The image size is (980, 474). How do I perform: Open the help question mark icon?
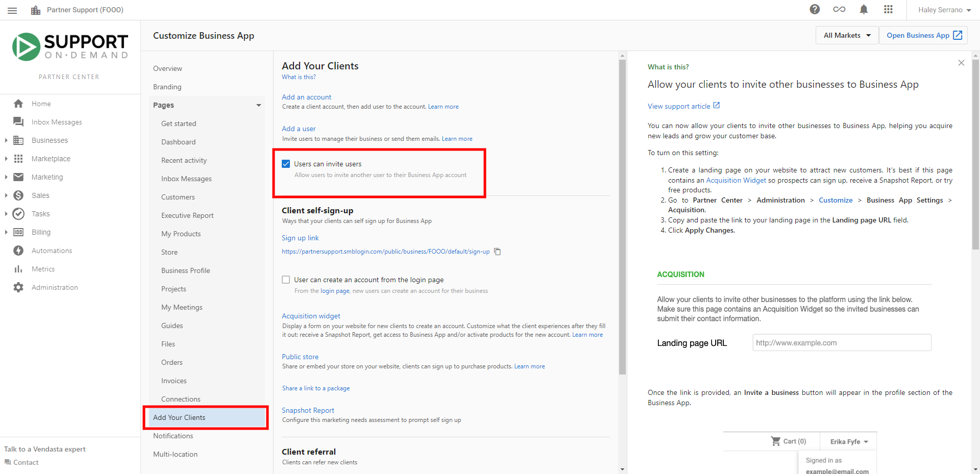(x=815, y=9)
